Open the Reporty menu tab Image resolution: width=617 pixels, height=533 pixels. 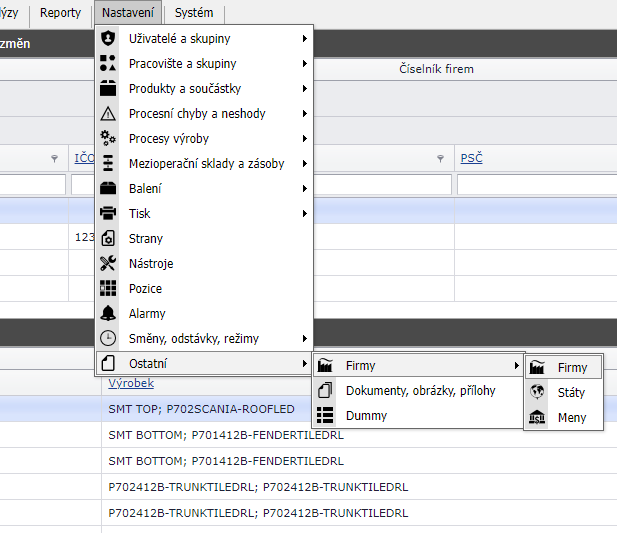point(60,13)
